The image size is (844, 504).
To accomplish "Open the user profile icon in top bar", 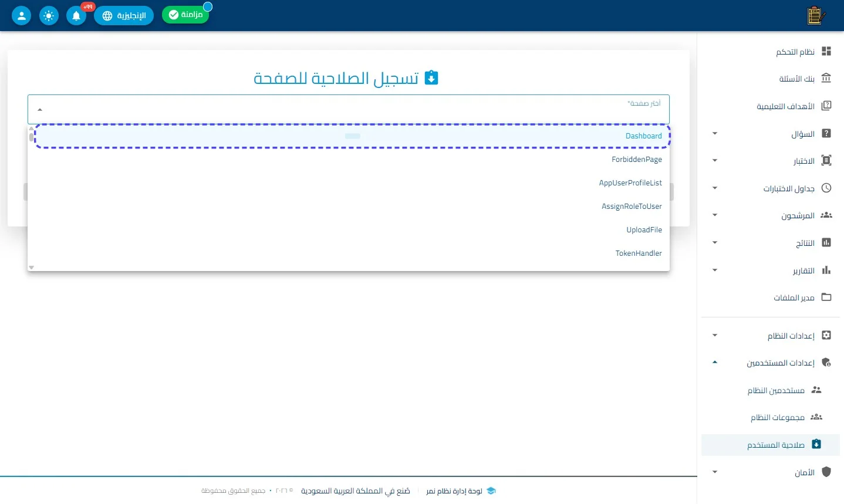I will (21, 16).
